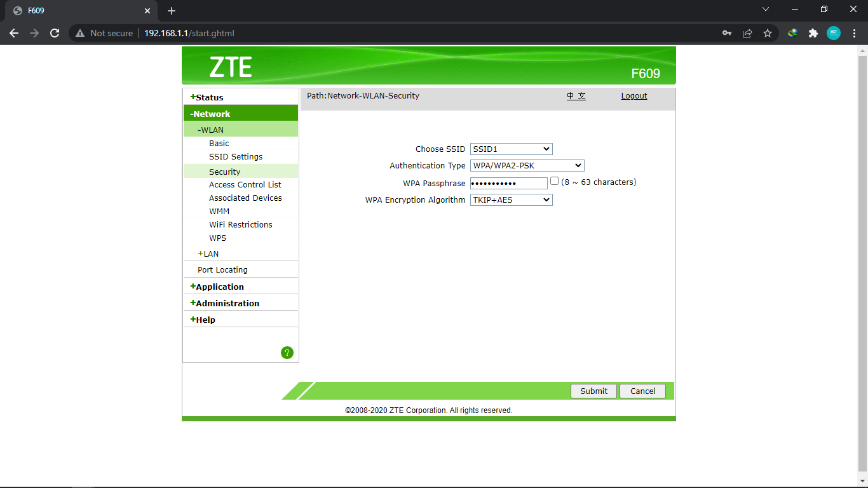868x488 pixels.
Task: Click the Path:Network-WLAN-Security text
Action: [363, 95]
